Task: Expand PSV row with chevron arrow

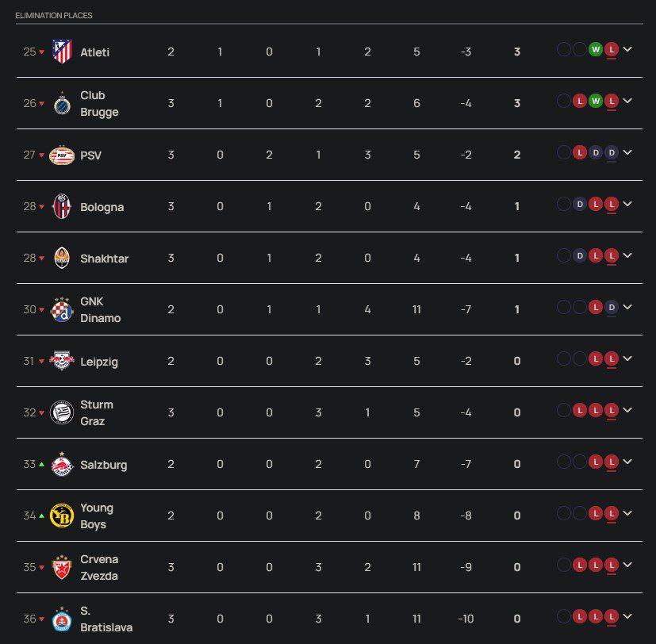Action: pos(627,152)
